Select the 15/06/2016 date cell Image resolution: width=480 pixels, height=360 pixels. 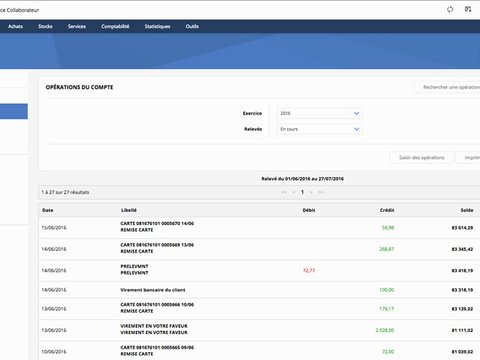(54, 228)
